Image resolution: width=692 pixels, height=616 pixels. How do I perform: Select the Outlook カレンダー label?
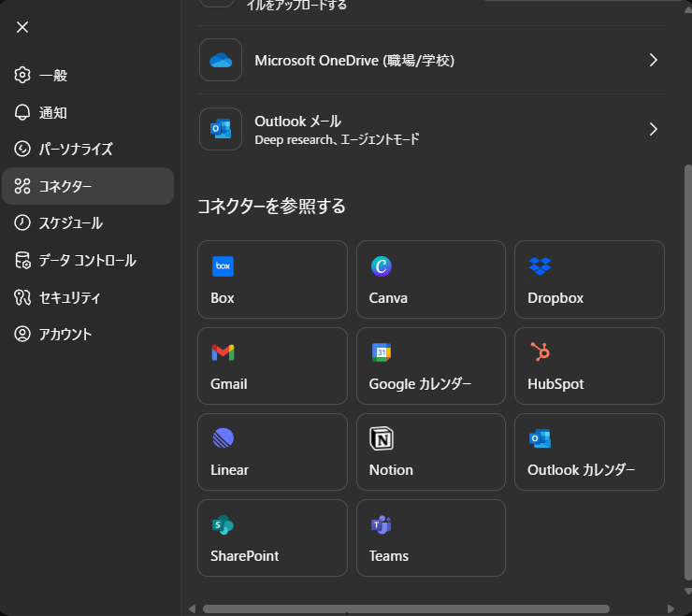(582, 470)
